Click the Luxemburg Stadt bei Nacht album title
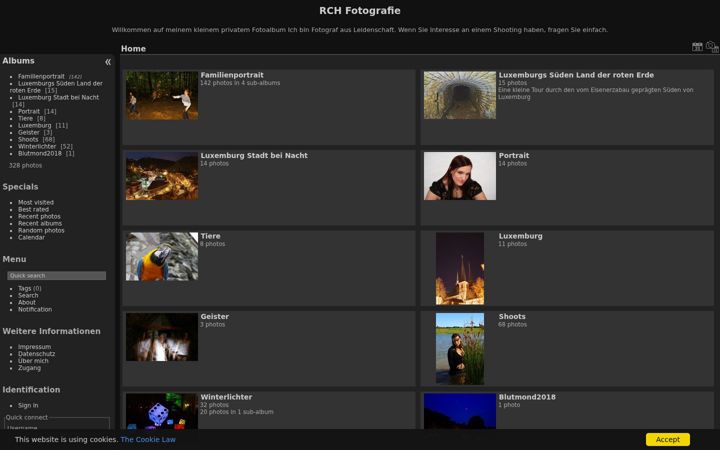720x450 pixels. pos(254,155)
